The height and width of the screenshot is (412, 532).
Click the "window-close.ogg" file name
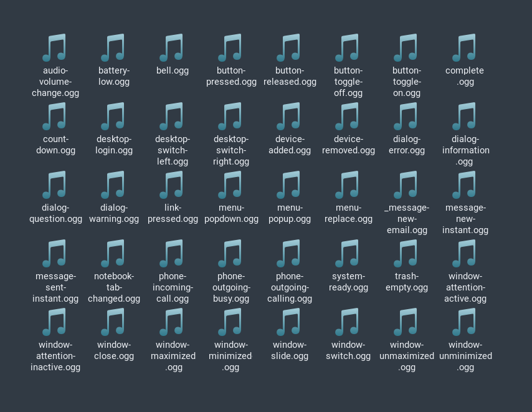pos(114,350)
